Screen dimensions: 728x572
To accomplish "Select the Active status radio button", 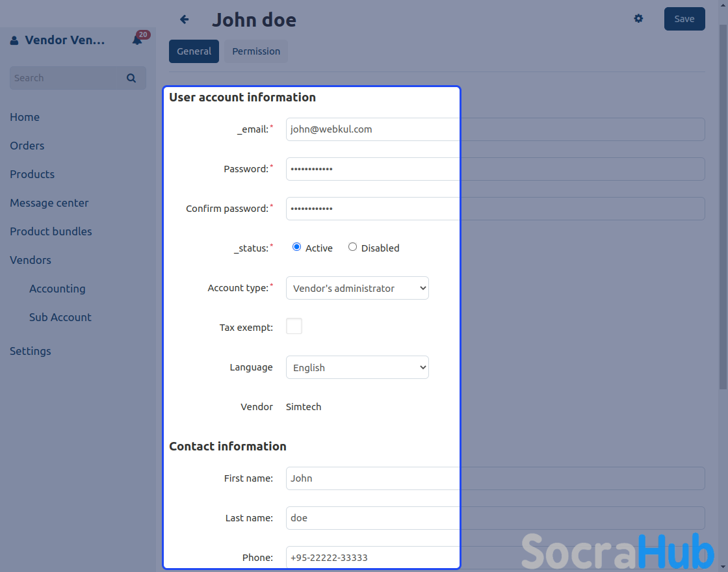I will (297, 247).
